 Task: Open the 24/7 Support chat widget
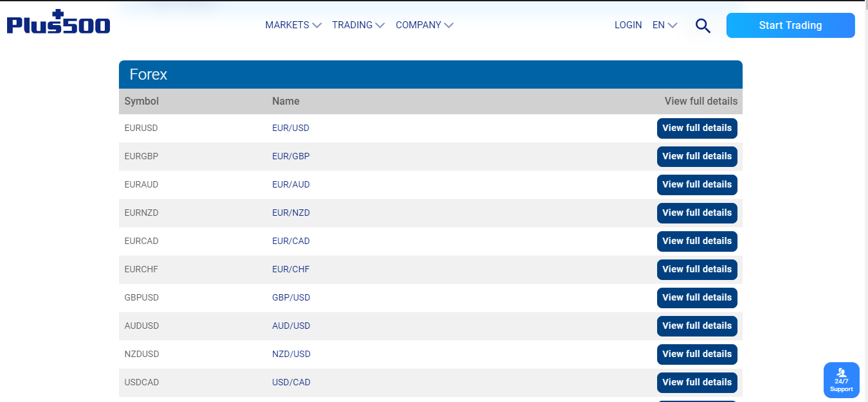[841, 380]
